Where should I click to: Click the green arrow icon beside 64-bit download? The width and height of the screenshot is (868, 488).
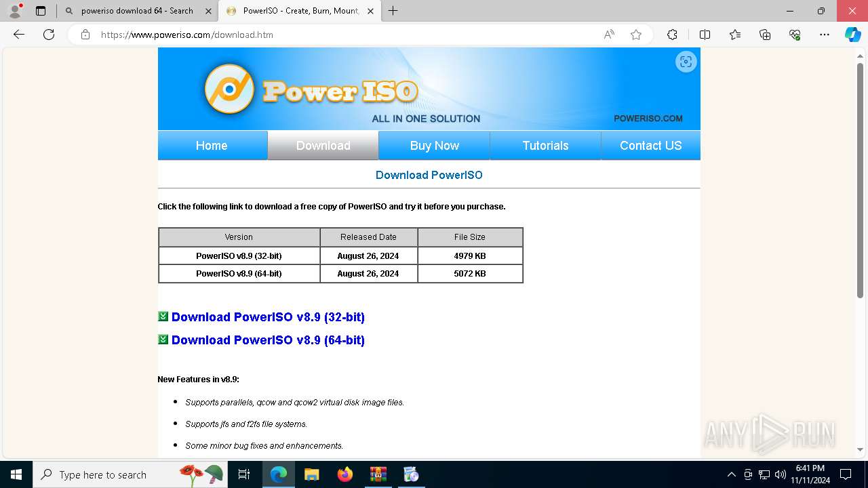[163, 340]
